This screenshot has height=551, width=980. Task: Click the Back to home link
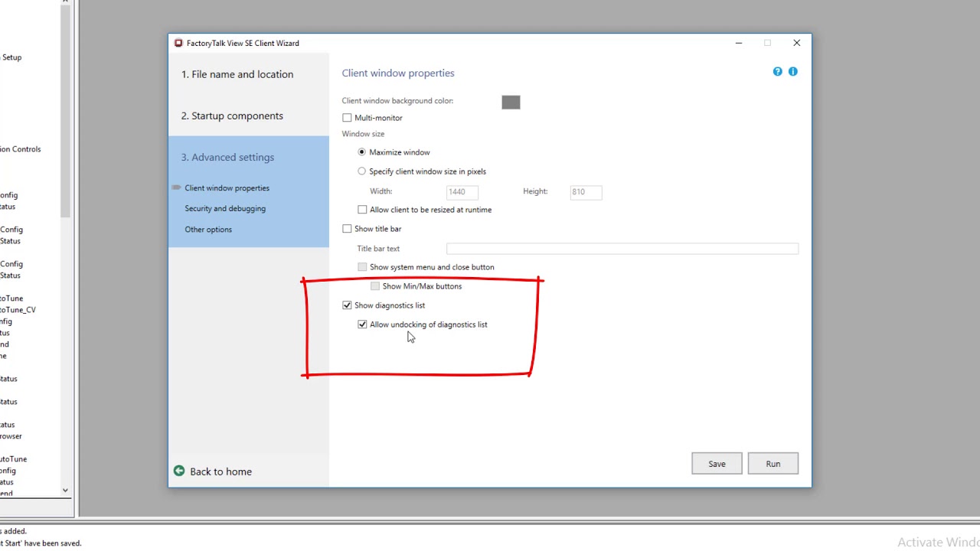[x=220, y=471]
